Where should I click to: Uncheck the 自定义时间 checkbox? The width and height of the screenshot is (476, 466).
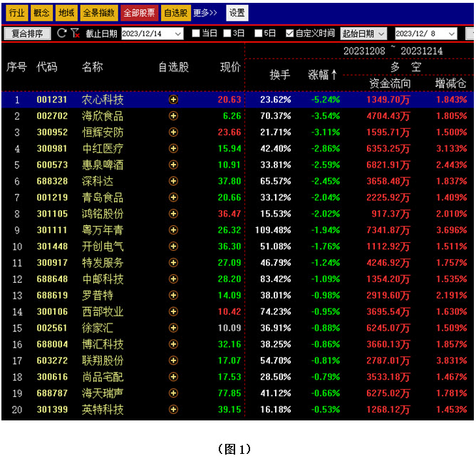289,33
